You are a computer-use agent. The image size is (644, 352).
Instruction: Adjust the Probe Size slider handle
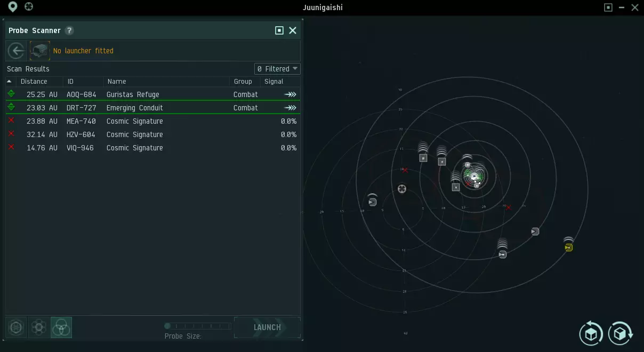[167, 326]
